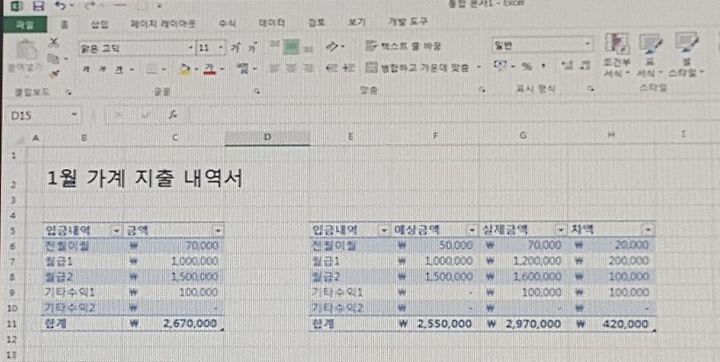Increase the cell indent
Screen dimensions: 720x362
349,68
